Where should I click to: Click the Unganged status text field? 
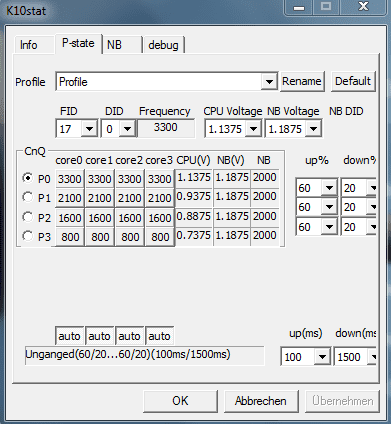pyautogui.click(x=145, y=355)
